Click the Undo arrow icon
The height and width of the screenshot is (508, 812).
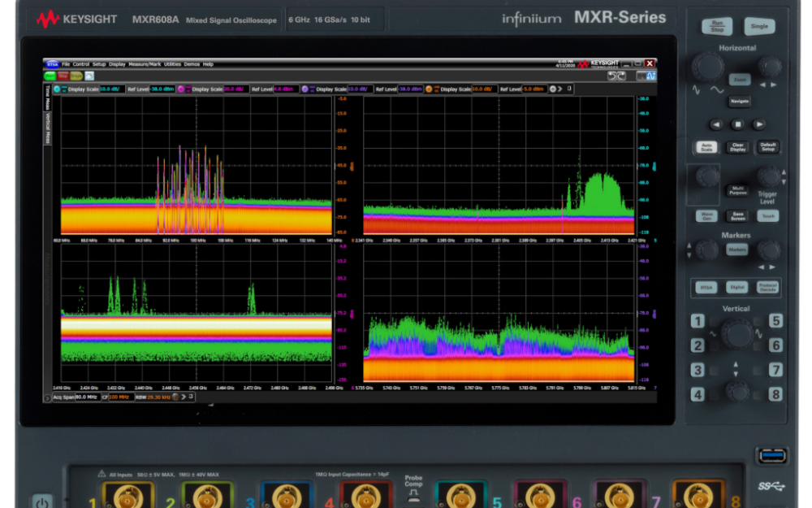coord(611,76)
